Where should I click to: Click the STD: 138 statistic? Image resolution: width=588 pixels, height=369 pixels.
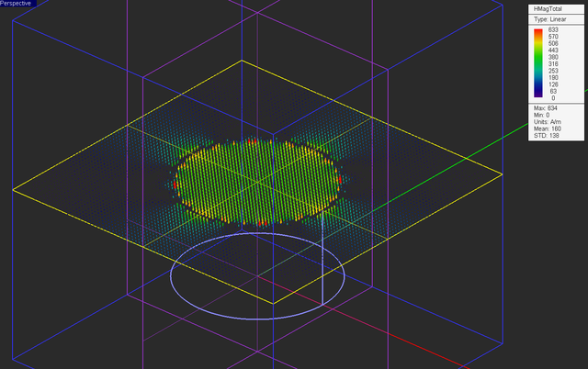point(547,135)
